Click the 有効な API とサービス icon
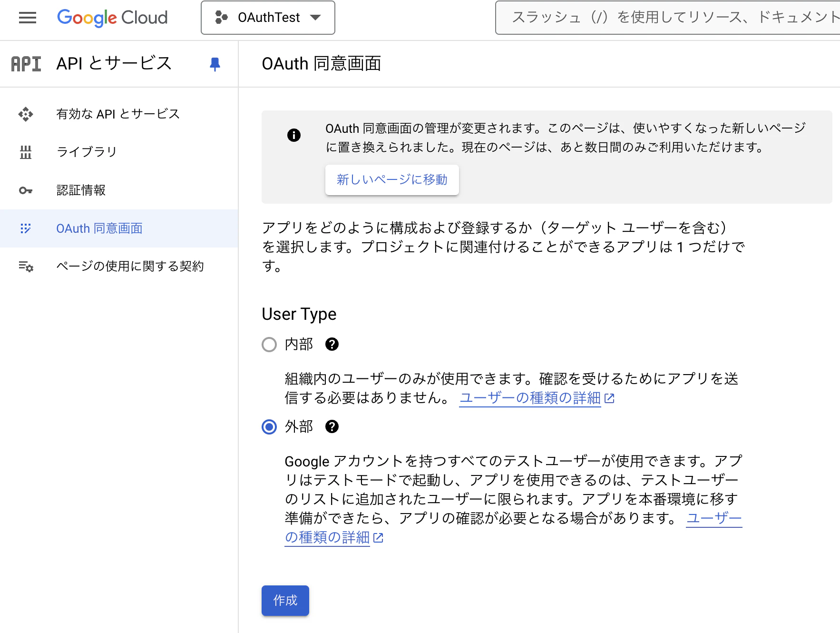The width and height of the screenshot is (840, 633). (26, 114)
